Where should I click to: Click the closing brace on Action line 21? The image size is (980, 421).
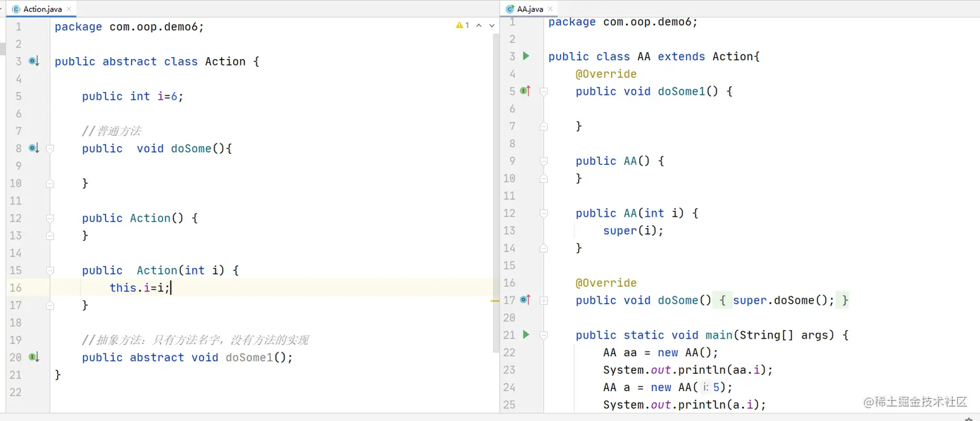click(58, 375)
